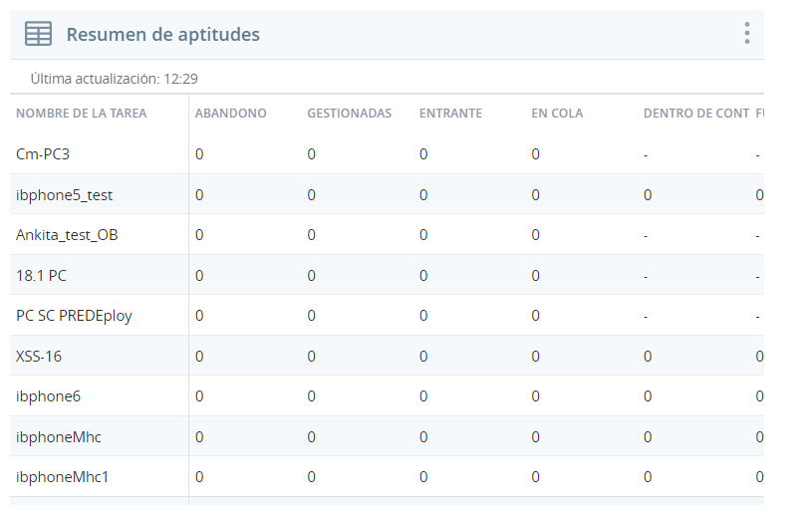Sort by NOMBRE DE LA TAREA column
The height and width of the screenshot is (517, 812).
[82, 114]
